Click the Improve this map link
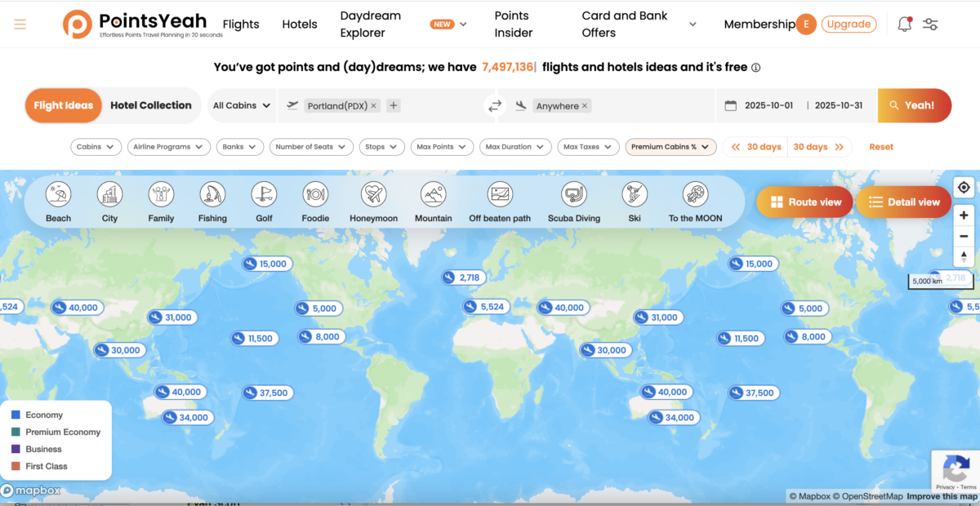980x506 pixels. pos(942,496)
